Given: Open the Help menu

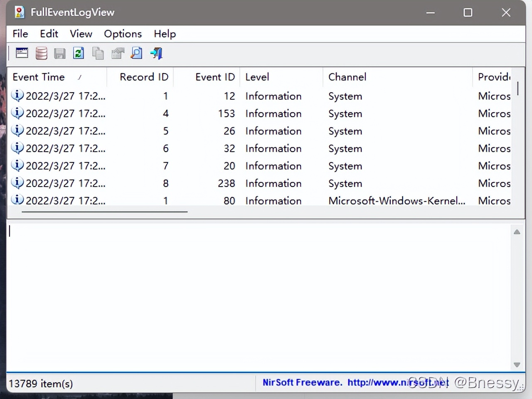Looking at the screenshot, I should (x=165, y=34).
